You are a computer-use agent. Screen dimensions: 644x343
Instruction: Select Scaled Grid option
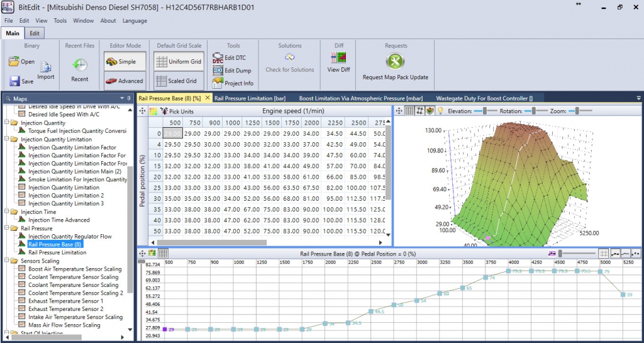click(179, 81)
